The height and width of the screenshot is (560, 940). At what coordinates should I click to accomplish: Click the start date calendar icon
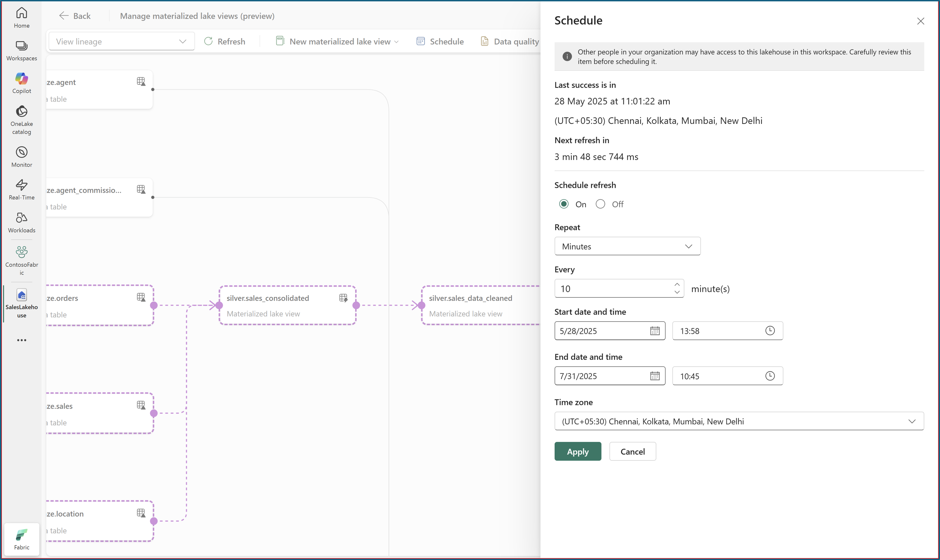[655, 331]
